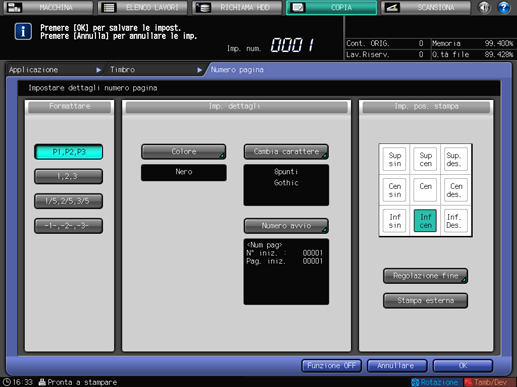The width and height of the screenshot is (517, 387).
Task: Select 1,2,3 page number format
Action: (68, 176)
